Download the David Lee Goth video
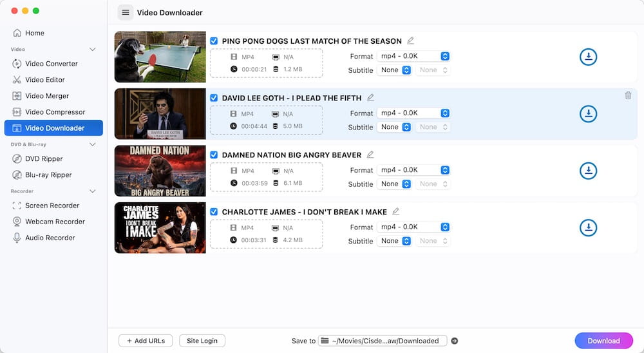 [588, 114]
